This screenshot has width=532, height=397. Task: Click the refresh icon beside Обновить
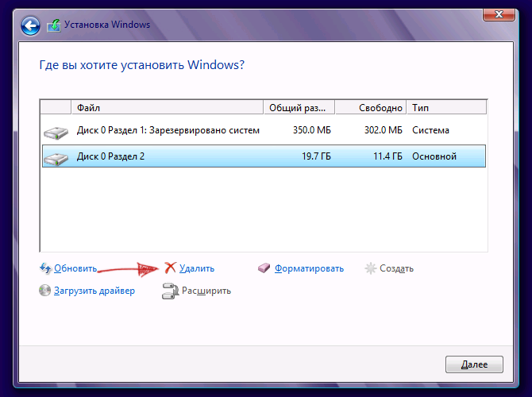coord(45,268)
